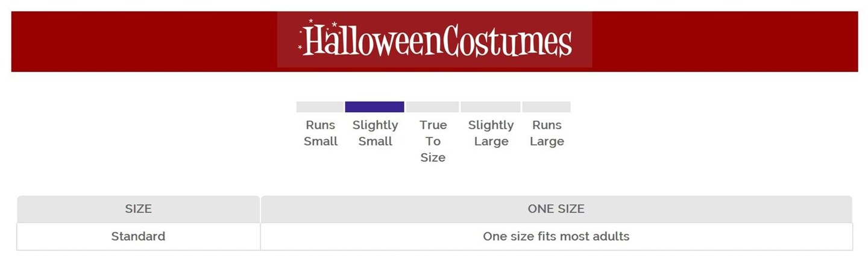Click the "Runs Large" text label
Viewport: 868px width, 267px height.
pyautogui.click(x=547, y=133)
